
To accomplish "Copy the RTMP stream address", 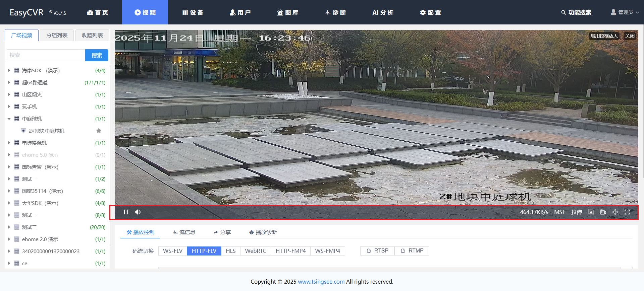I will point(412,251).
